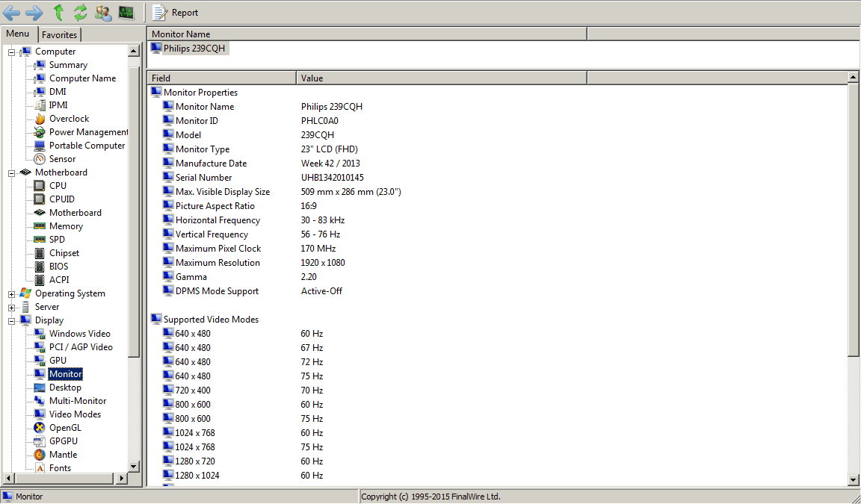This screenshot has height=504, width=861.
Task: Collapse the Display tree node
Action: pyautogui.click(x=12, y=320)
